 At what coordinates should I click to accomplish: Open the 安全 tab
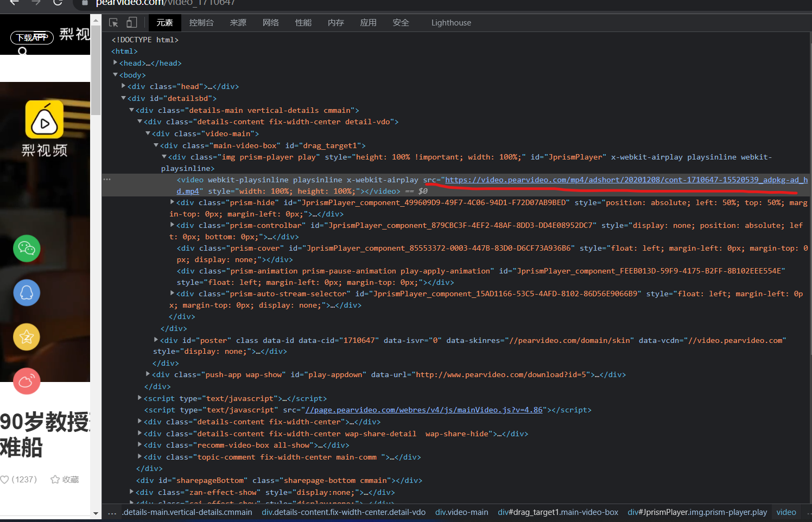[401, 23]
